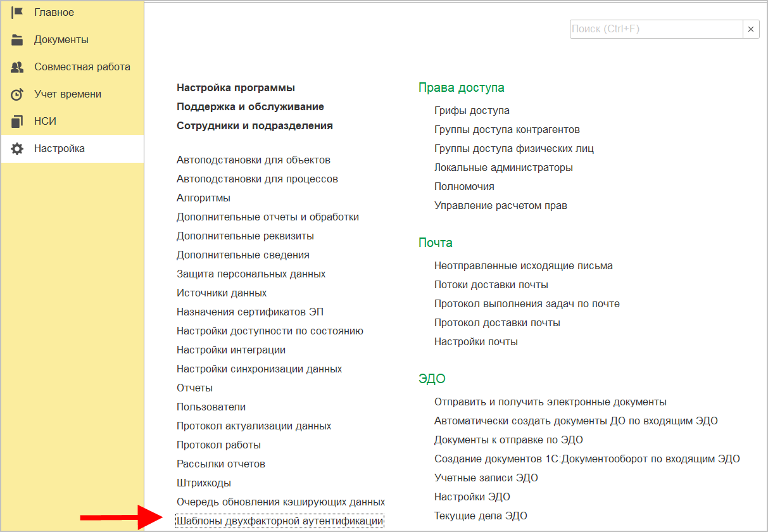Screen dimensions: 768x532
Task: Open Настройки доступности по состоянию
Action: 270,331
